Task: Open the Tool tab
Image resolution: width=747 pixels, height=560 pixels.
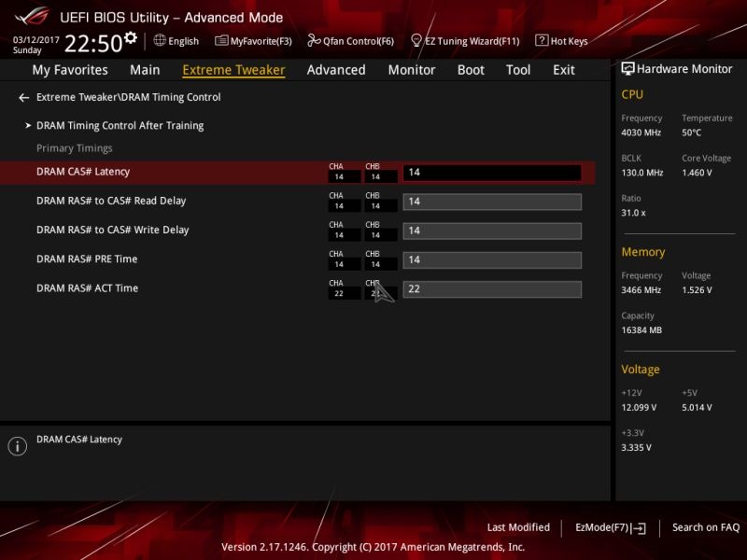Action: click(x=518, y=70)
